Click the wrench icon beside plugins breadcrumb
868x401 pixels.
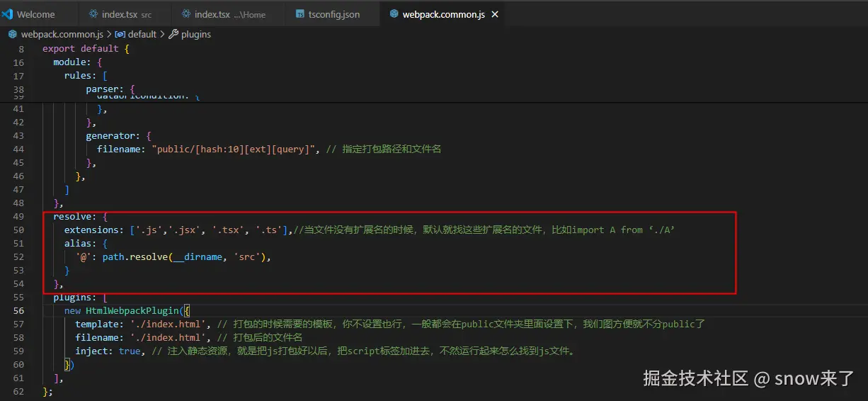point(173,34)
